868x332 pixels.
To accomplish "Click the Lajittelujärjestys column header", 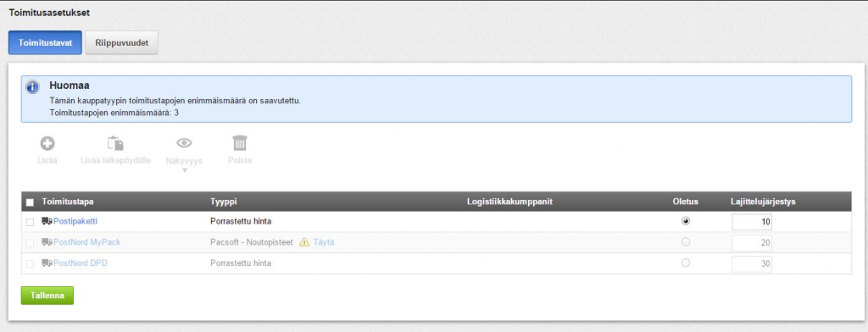I will coord(763,202).
